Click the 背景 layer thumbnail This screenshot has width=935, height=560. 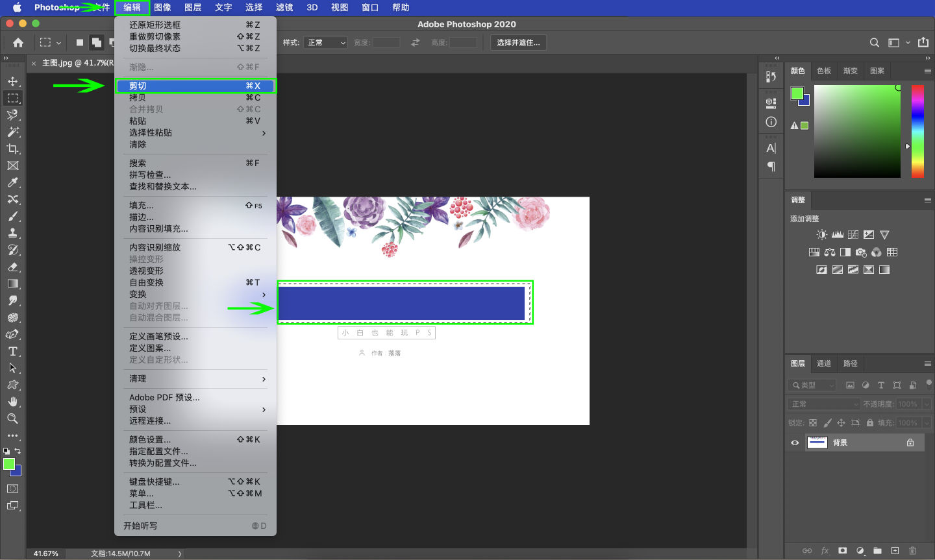(817, 443)
